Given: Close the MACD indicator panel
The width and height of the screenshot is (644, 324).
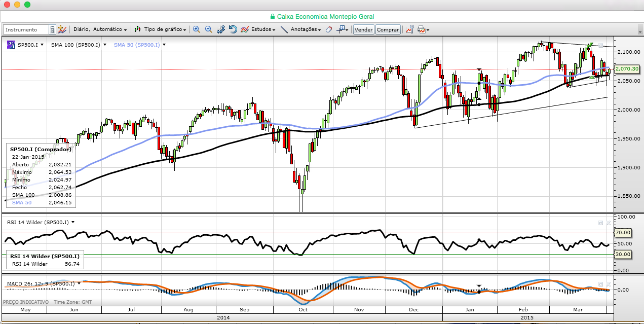Looking at the screenshot, I should 608,284.
